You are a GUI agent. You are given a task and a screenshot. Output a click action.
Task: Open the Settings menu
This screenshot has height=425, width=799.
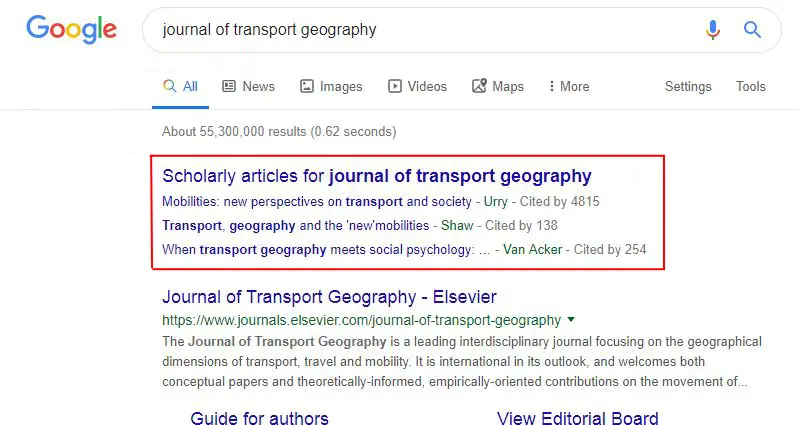pyautogui.click(x=688, y=87)
